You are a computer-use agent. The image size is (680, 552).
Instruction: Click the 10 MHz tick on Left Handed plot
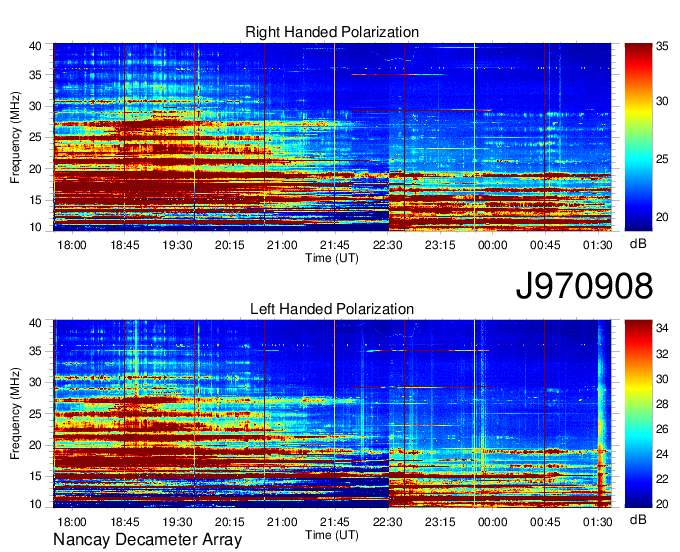(x=35, y=504)
